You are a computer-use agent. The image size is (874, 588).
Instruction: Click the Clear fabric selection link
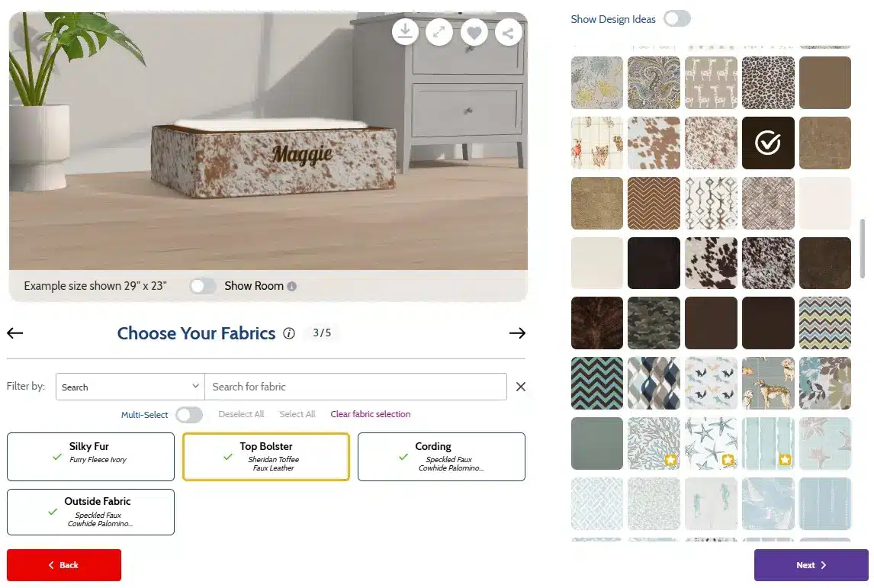coord(370,414)
